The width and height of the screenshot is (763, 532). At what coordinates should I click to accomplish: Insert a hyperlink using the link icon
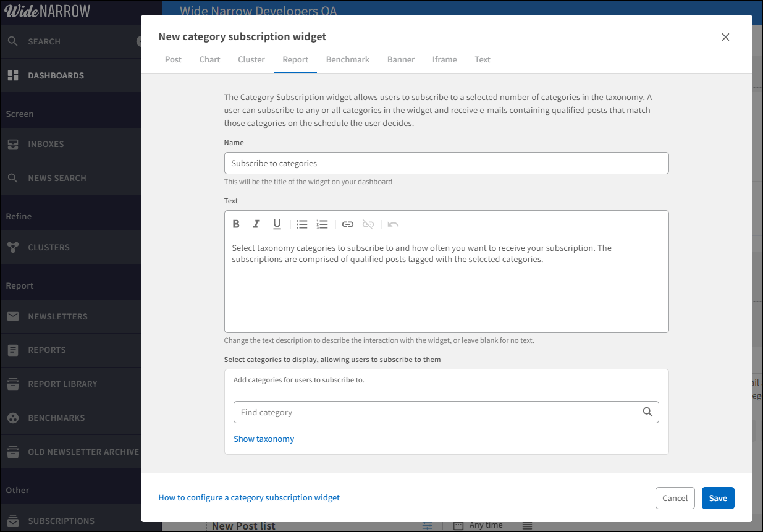pos(347,224)
